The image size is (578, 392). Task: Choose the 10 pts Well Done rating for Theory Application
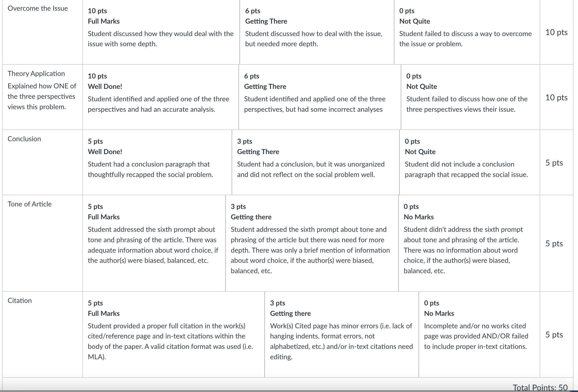coord(160,97)
